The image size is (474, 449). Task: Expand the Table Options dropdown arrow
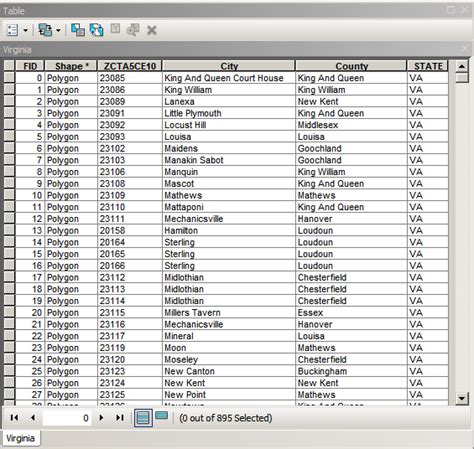(26, 31)
